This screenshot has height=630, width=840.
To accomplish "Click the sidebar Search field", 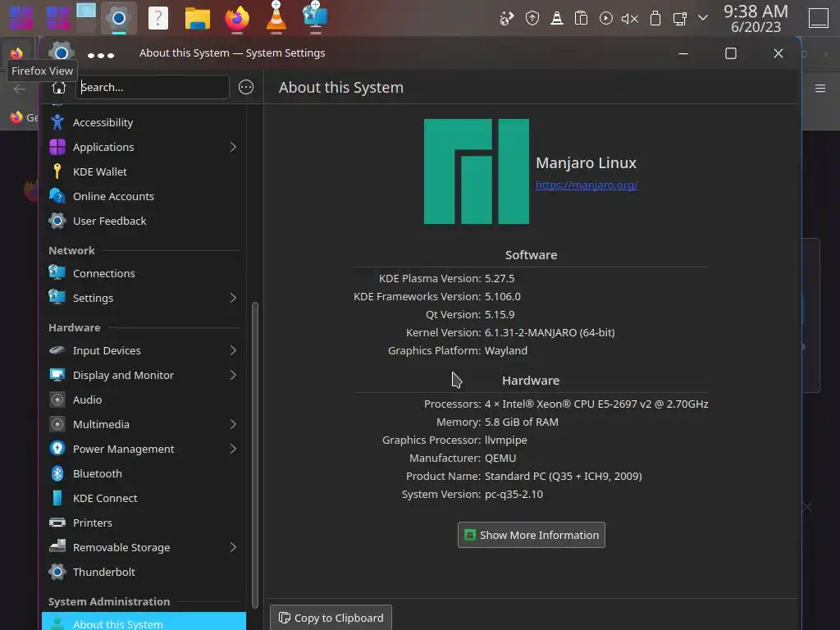I will (153, 87).
